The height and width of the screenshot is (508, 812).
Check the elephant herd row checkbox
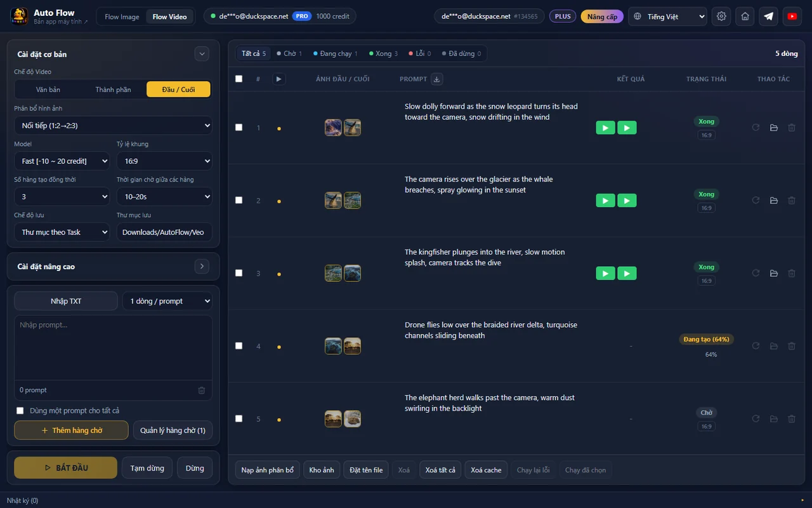point(239,418)
